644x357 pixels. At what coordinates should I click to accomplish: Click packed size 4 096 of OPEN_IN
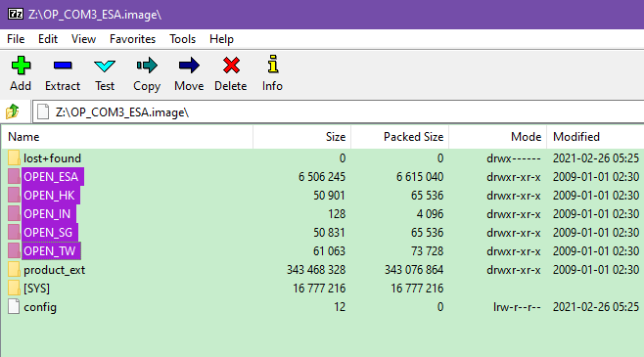coord(430,214)
